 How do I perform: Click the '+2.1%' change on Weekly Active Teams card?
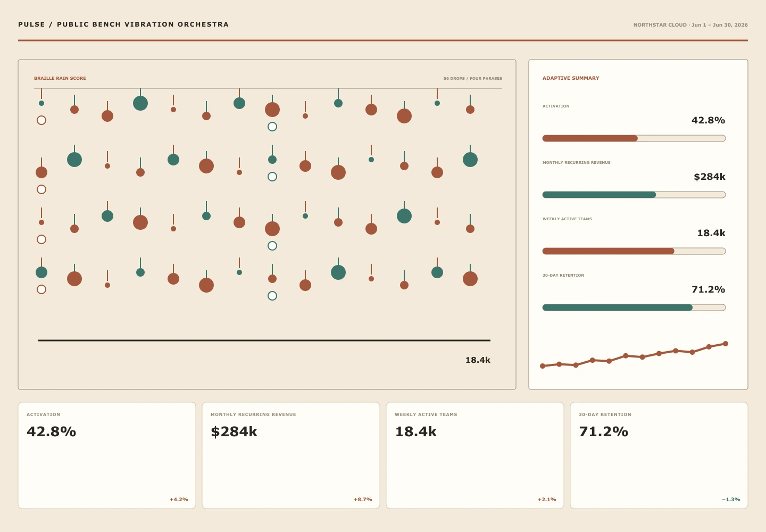(547, 500)
